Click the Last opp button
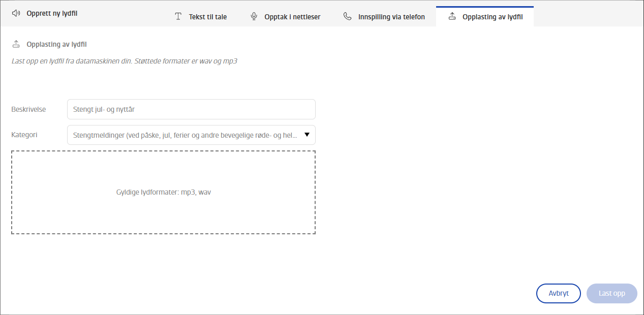 pos(611,293)
